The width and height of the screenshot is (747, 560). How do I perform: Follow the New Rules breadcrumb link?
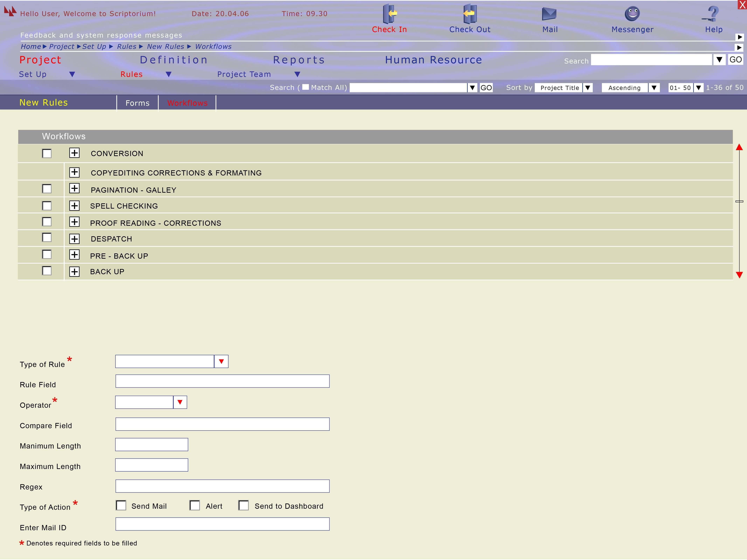165,47
